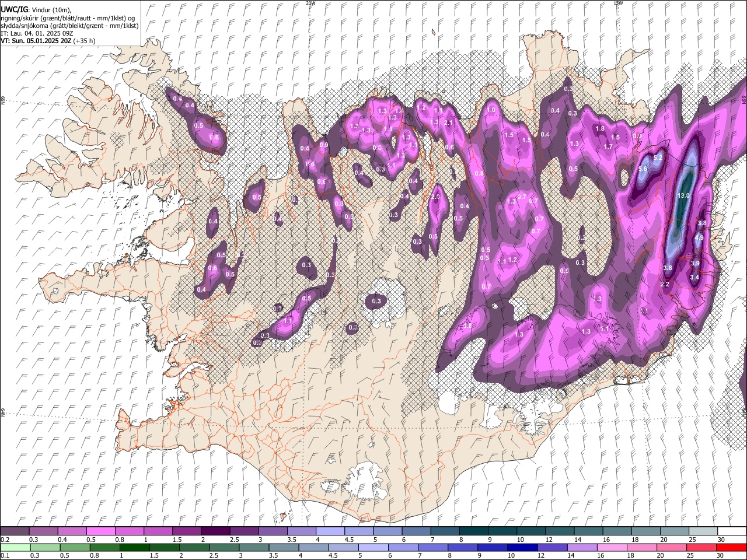Click the 'slydda/snjókoma' legend description line
The image size is (747, 560).
[69, 26]
